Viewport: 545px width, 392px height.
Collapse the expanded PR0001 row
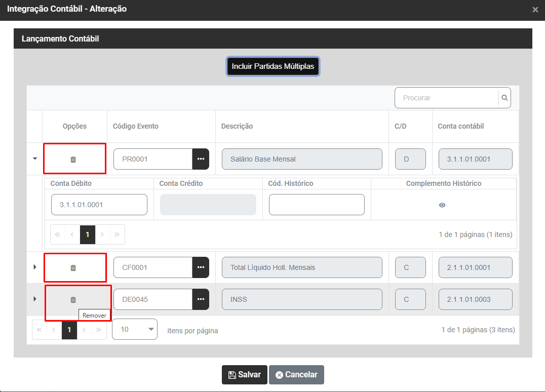tap(35, 159)
